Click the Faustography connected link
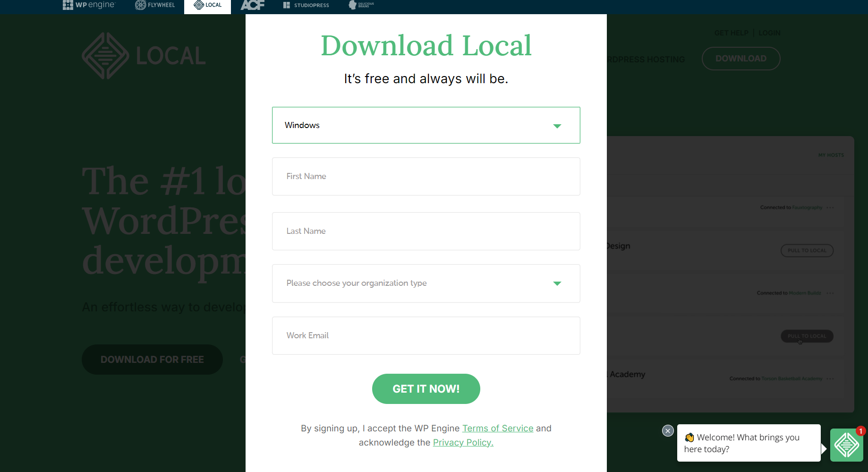This screenshot has height=472, width=868. point(807,207)
